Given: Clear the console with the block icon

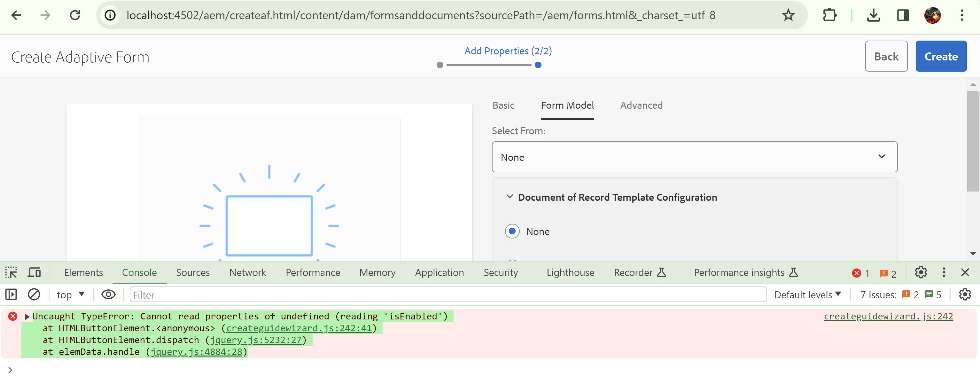Looking at the screenshot, I should coord(34,294).
